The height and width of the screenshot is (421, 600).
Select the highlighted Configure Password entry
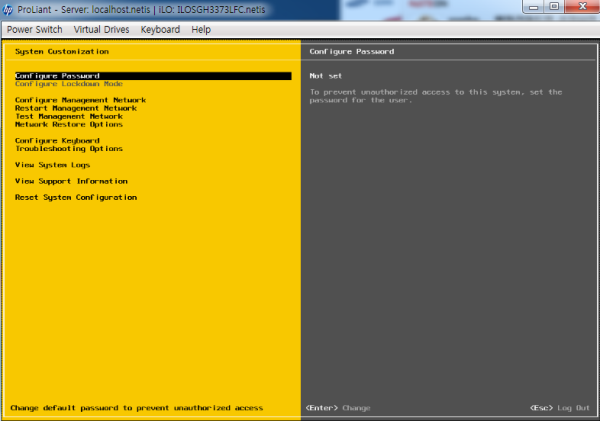[153, 76]
